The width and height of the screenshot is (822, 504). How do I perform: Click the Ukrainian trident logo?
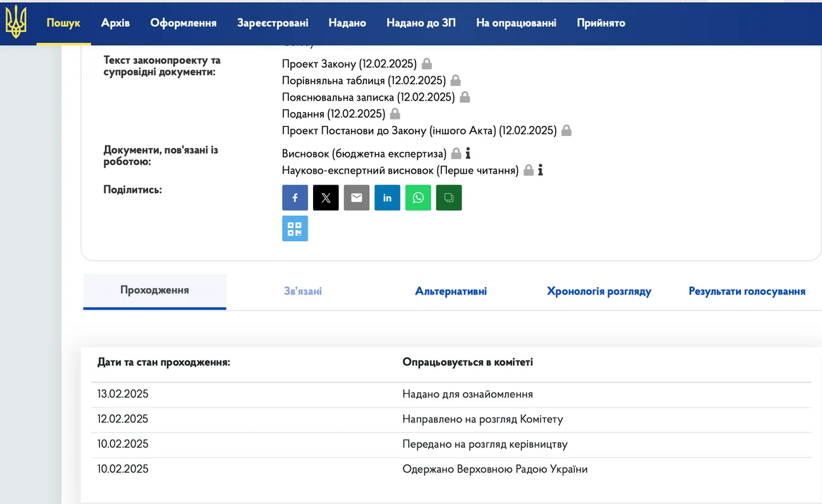(16, 22)
